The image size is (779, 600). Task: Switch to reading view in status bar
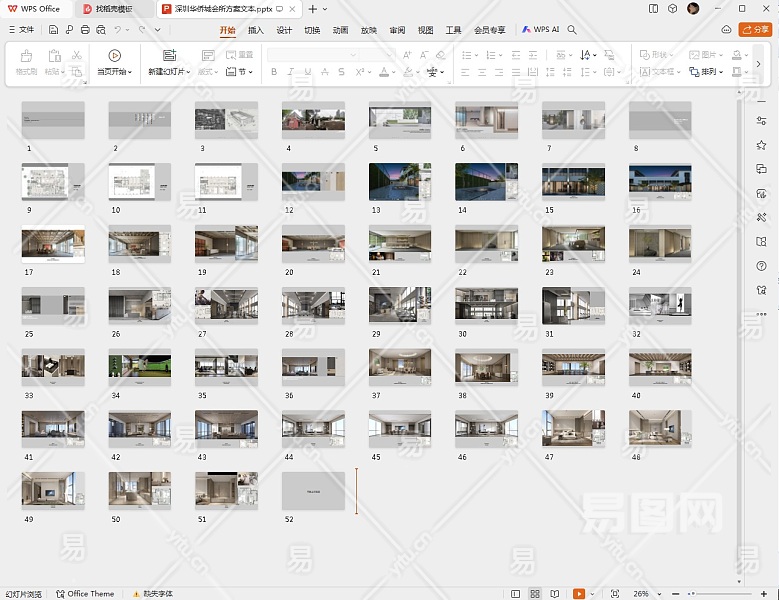coord(554,594)
